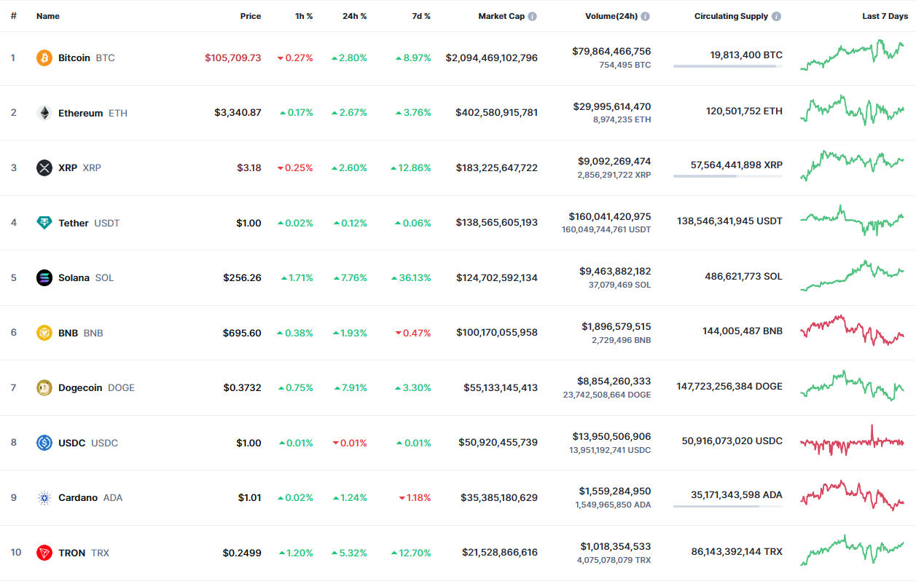
Task: Sort by Circulating Supply column header
Action: (x=731, y=16)
